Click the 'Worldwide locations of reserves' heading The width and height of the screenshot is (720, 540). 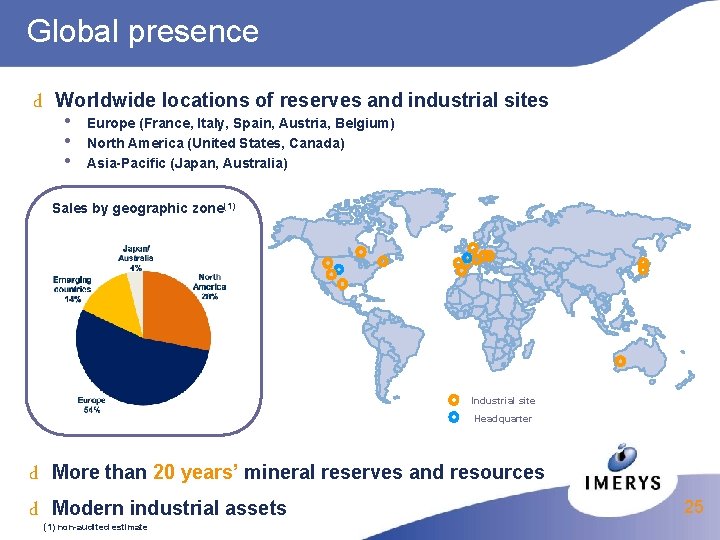(302, 100)
